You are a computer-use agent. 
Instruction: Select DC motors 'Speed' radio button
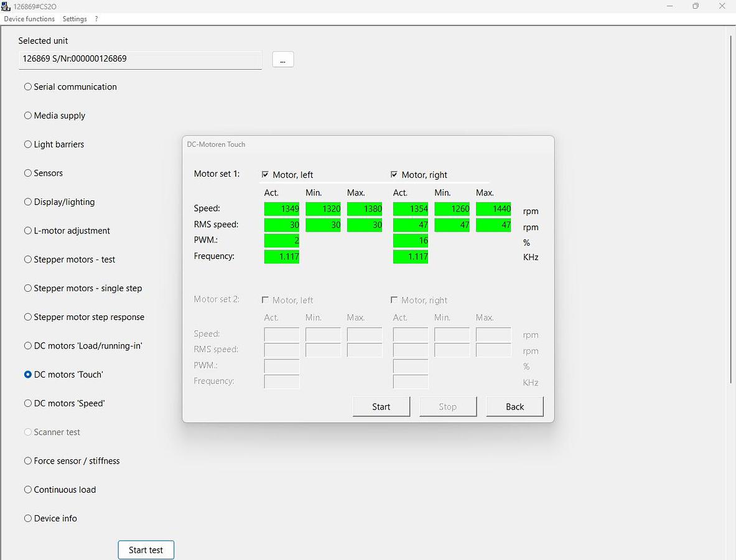pos(28,403)
